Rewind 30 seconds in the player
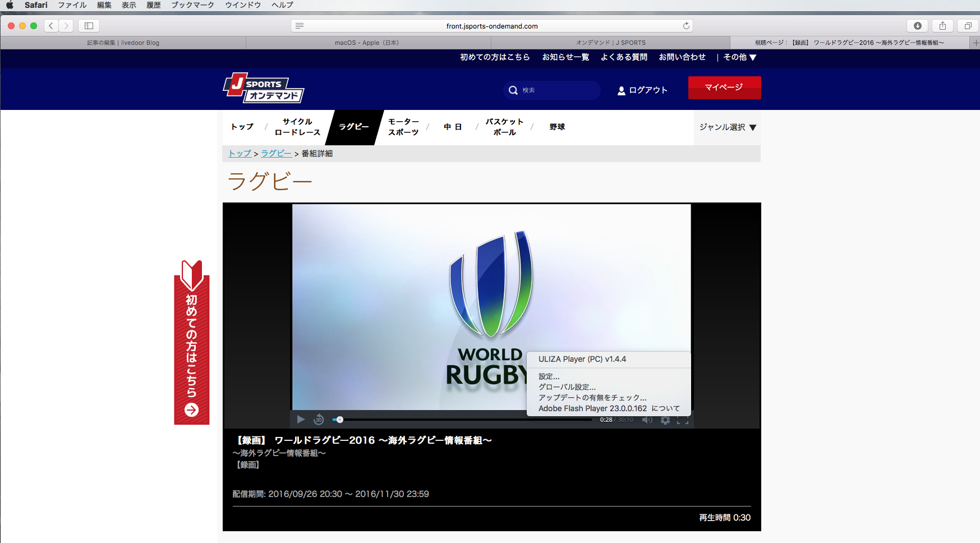980x543 pixels. click(x=319, y=420)
